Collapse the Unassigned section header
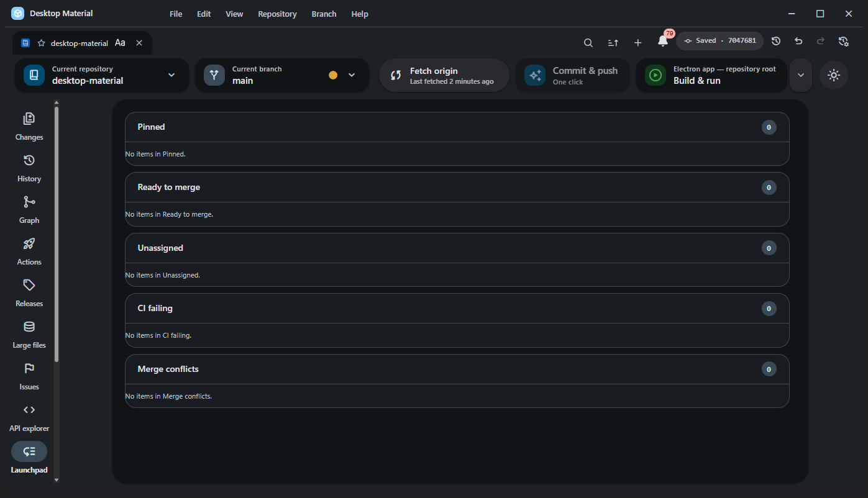 pos(457,248)
